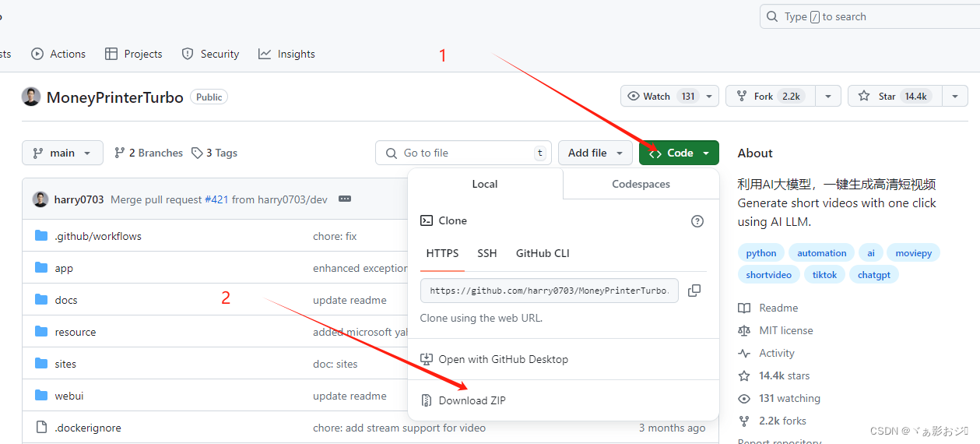Click the Readme book icon in About
This screenshot has height=444, width=980.
click(x=744, y=308)
